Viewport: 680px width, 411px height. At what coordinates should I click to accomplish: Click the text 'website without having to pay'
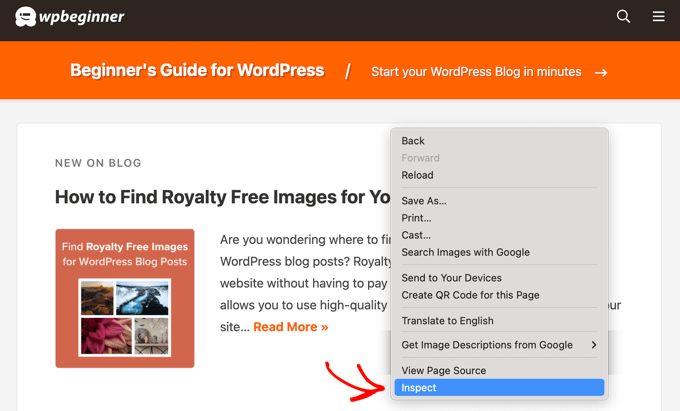(304, 284)
